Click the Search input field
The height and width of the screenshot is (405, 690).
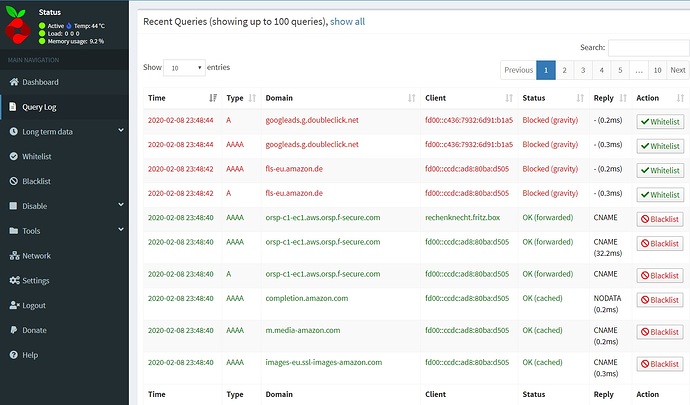(x=648, y=47)
